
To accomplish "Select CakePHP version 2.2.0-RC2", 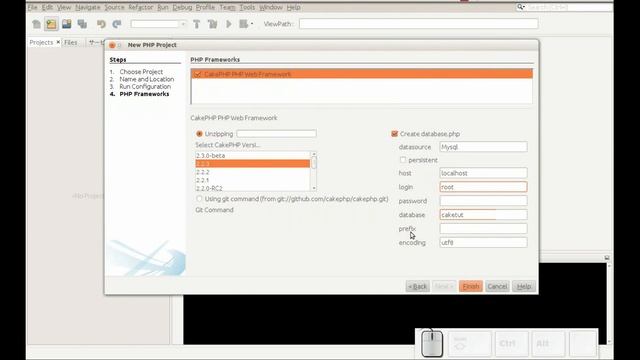I will [253, 188].
